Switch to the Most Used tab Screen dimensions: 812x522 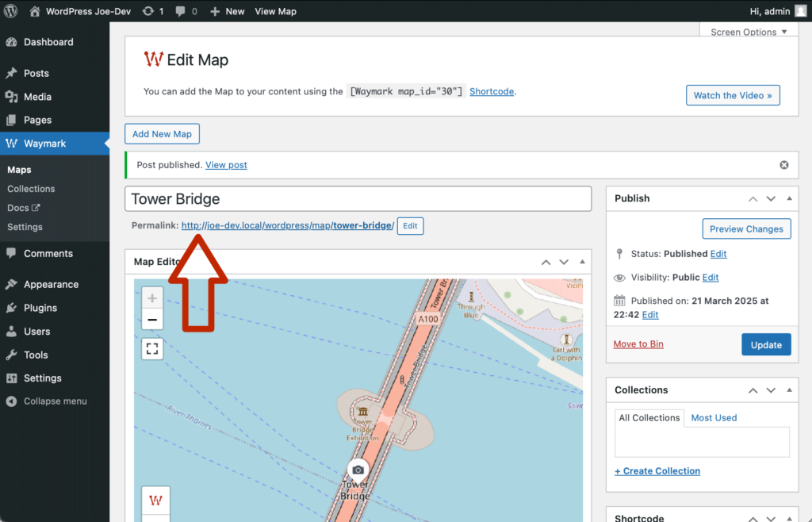tap(714, 417)
